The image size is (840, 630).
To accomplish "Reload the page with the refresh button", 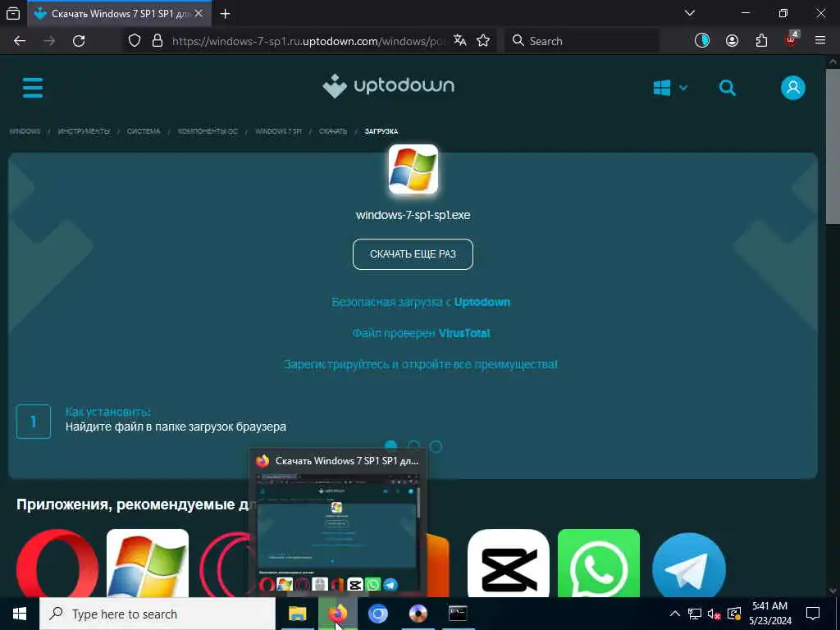I will pos(79,41).
